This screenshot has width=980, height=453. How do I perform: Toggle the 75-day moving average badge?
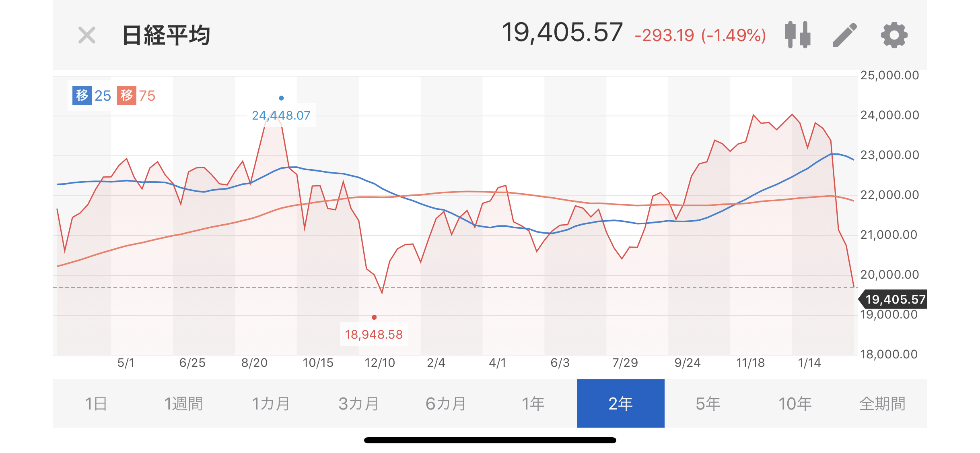(136, 95)
